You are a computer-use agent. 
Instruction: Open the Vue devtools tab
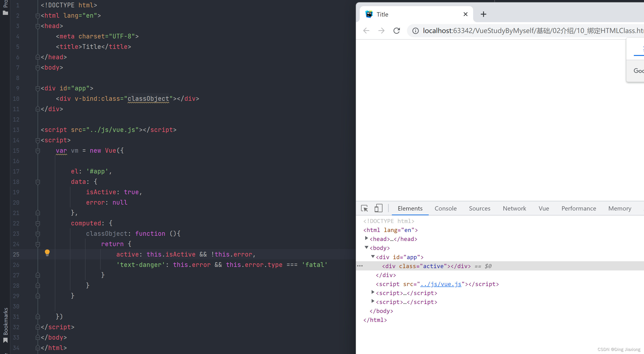click(x=544, y=208)
